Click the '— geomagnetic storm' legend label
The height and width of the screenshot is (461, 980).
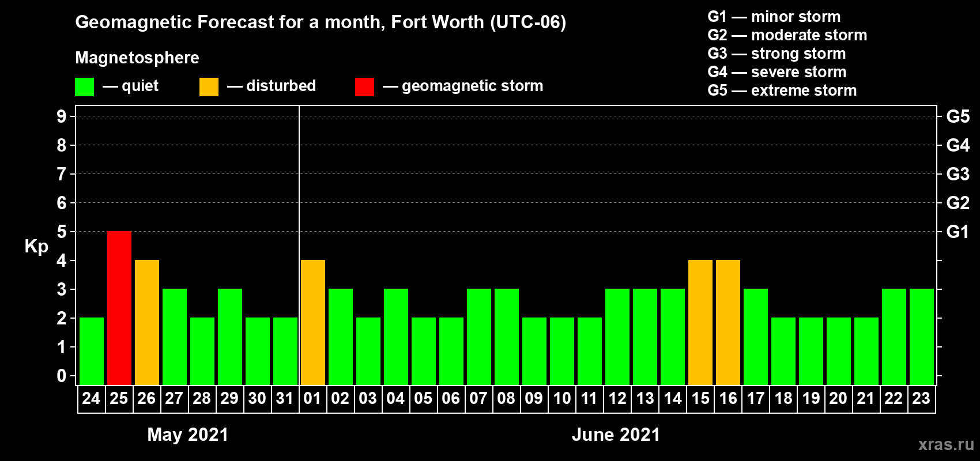[463, 86]
